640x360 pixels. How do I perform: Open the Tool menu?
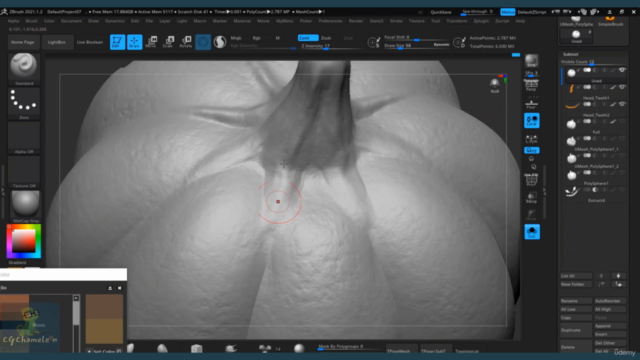tap(436, 21)
